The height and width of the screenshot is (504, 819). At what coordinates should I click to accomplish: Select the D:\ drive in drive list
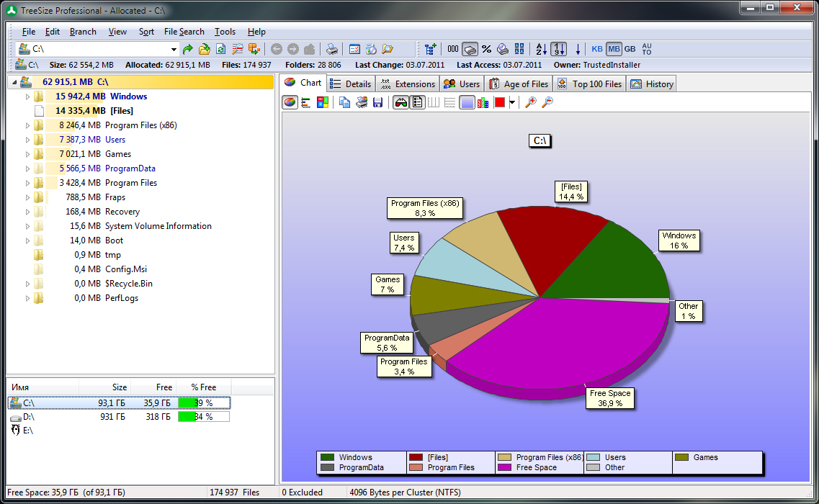[29, 417]
